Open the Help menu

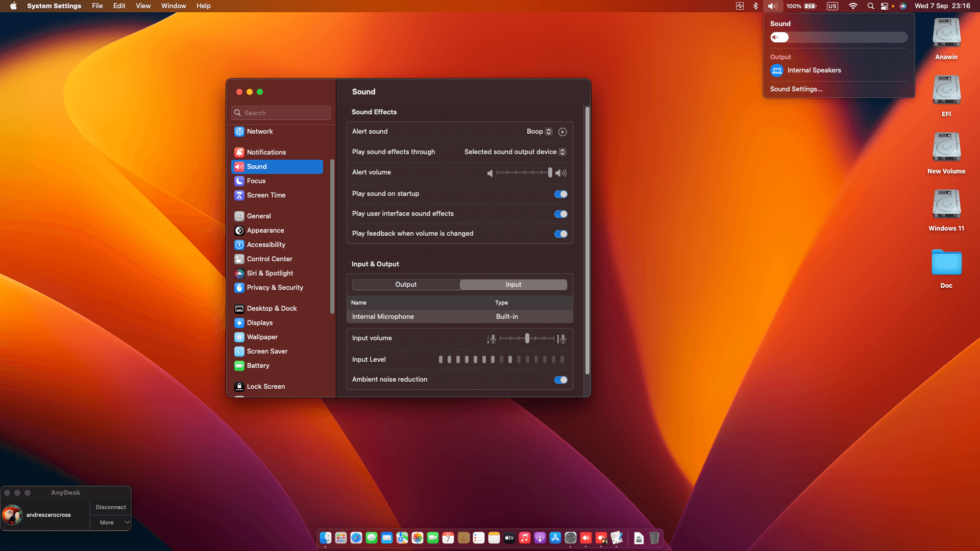203,6
